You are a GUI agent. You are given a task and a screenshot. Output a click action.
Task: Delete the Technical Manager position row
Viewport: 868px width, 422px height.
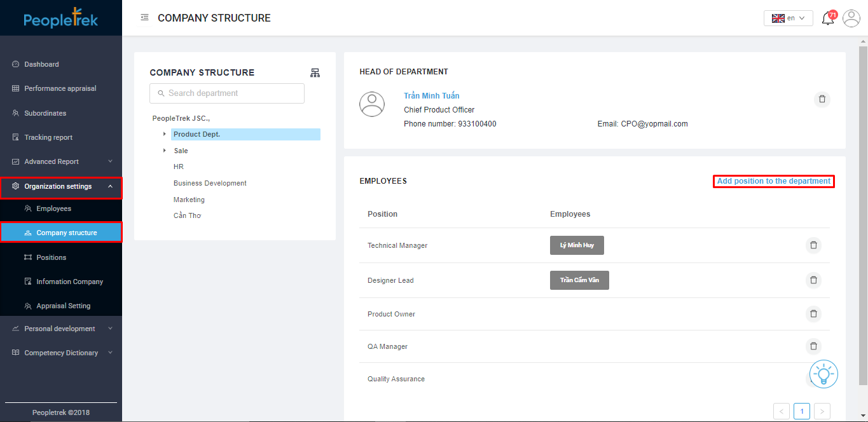point(813,245)
